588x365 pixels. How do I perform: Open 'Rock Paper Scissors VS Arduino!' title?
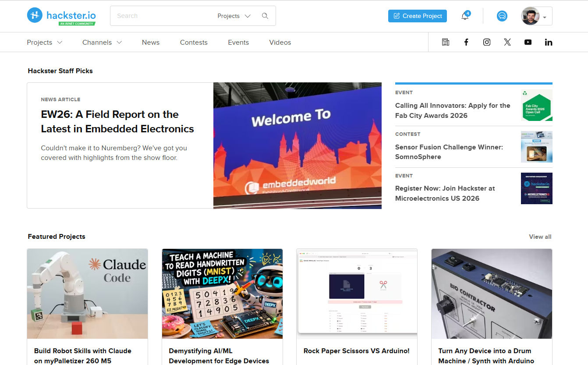357,351
